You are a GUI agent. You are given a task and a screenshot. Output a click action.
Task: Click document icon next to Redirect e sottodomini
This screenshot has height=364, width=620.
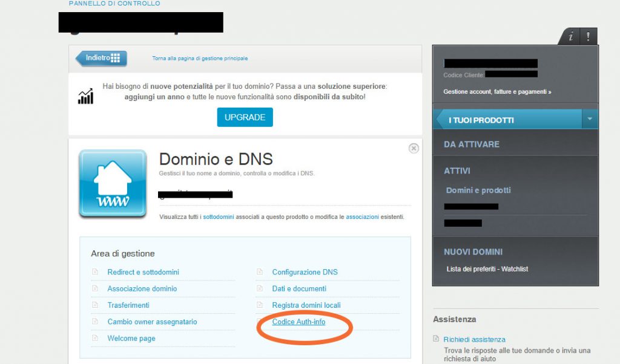95,271
